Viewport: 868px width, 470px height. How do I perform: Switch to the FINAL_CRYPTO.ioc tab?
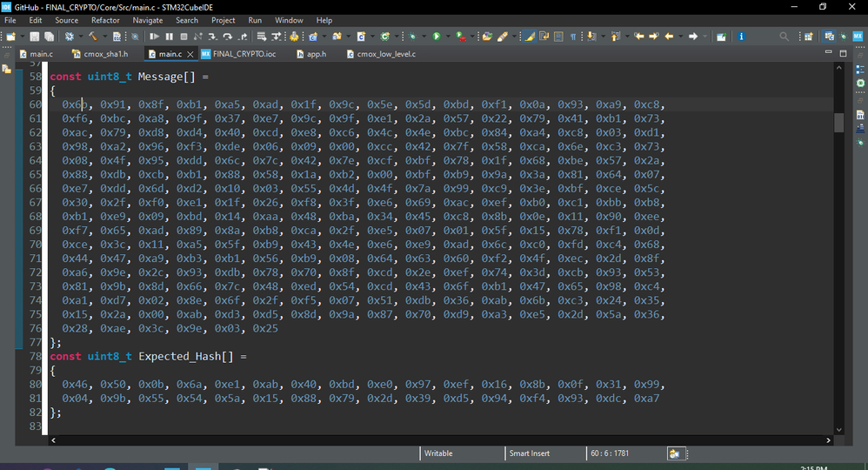click(238, 54)
